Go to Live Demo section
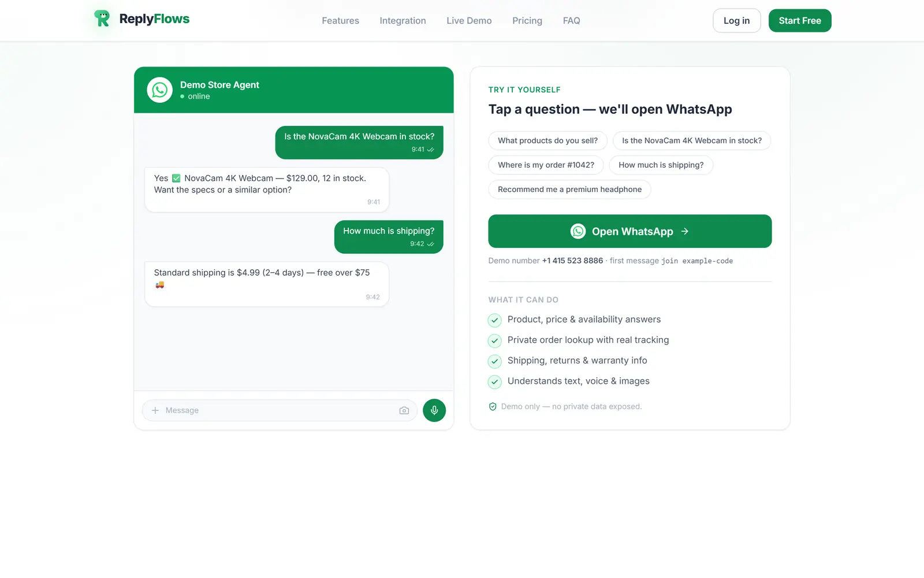This screenshot has height=578, width=924. pyautogui.click(x=469, y=21)
